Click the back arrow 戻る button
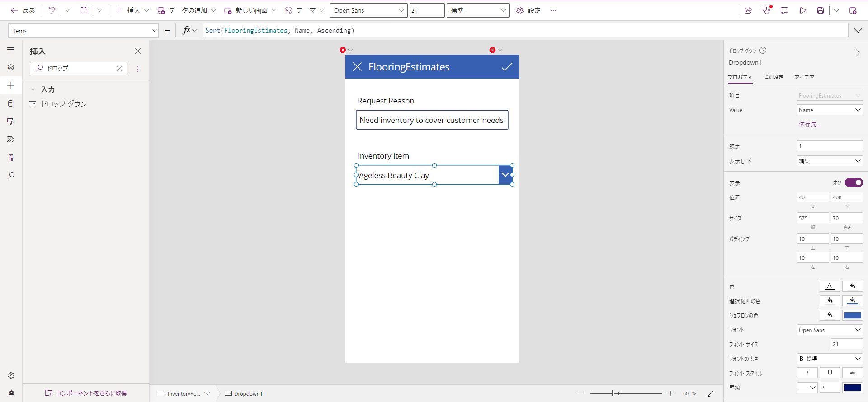This screenshot has height=402, width=868. coord(23,10)
